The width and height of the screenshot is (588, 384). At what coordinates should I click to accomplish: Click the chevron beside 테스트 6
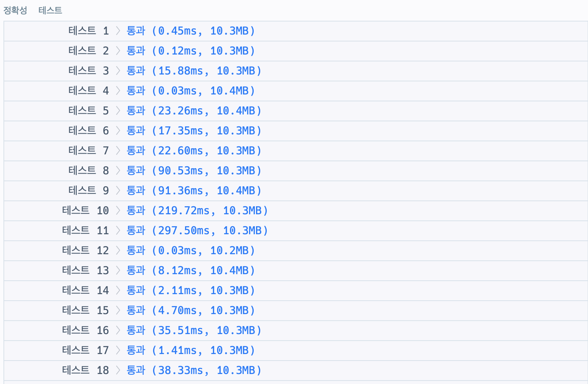(x=118, y=131)
